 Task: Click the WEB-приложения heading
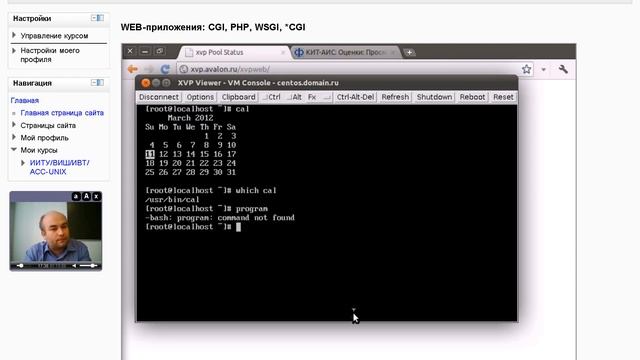pos(213,27)
